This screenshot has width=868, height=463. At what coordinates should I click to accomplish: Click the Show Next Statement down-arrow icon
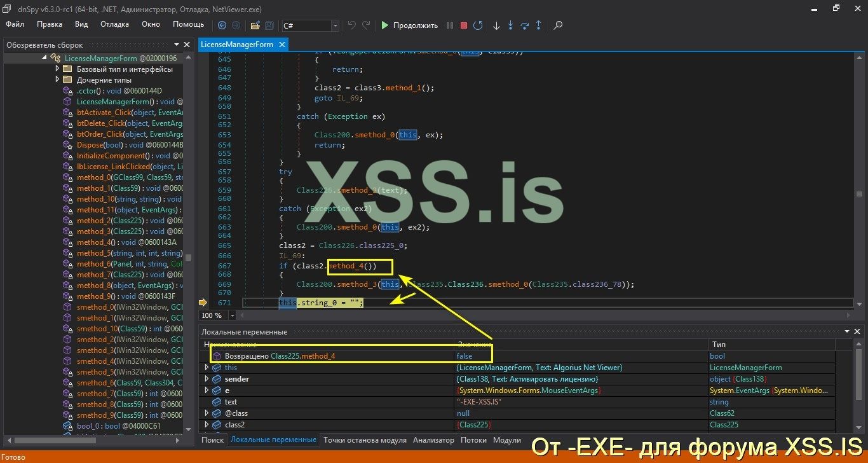tap(496, 25)
